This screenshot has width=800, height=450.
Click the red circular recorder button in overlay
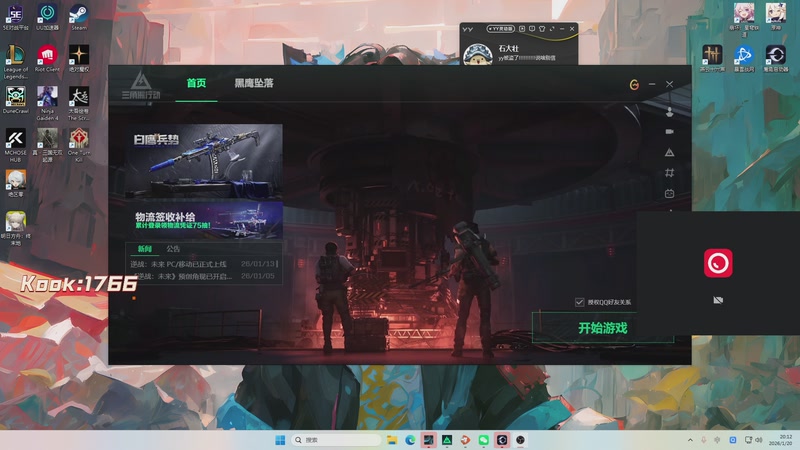point(718,263)
